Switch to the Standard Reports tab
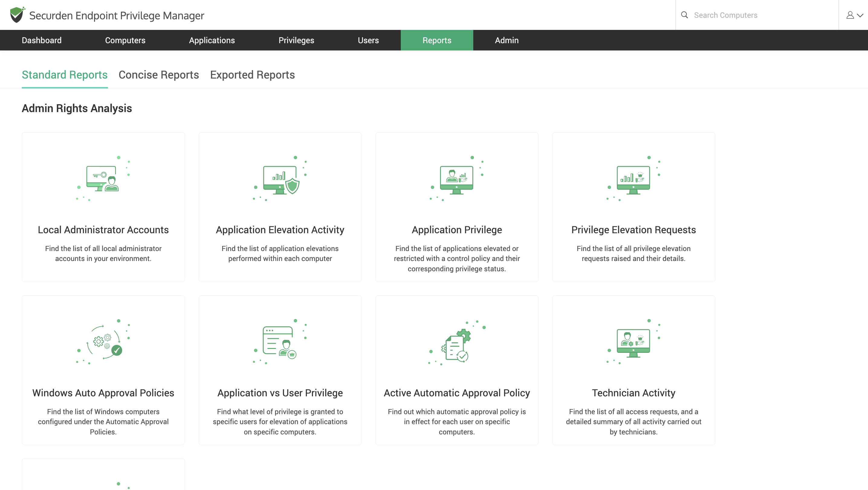The height and width of the screenshot is (490, 868). (65, 75)
